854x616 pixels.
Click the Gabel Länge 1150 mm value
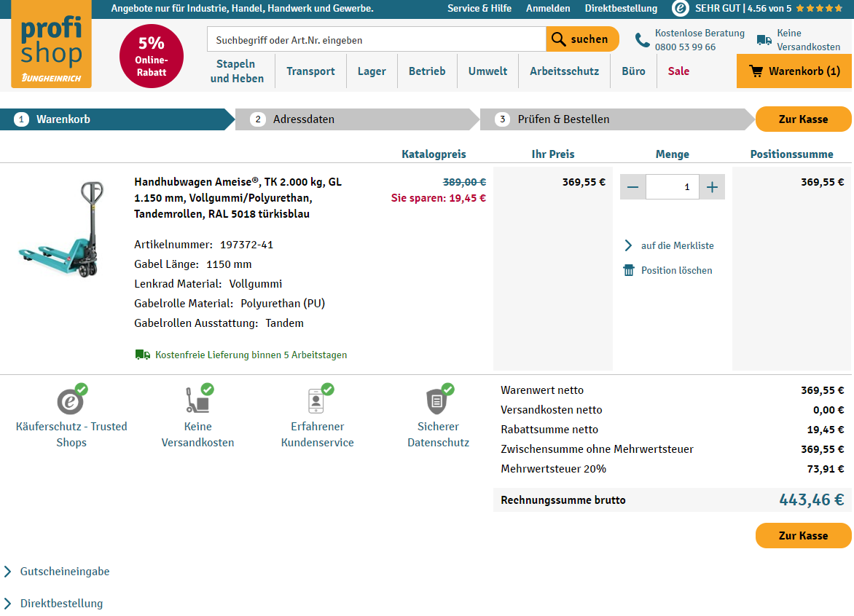(229, 264)
